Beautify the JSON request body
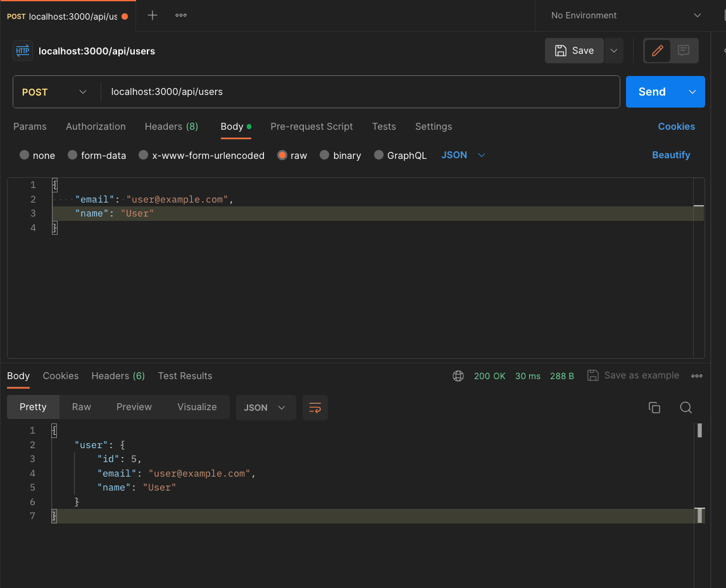Viewport: 726px width, 588px height. click(671, 155)
